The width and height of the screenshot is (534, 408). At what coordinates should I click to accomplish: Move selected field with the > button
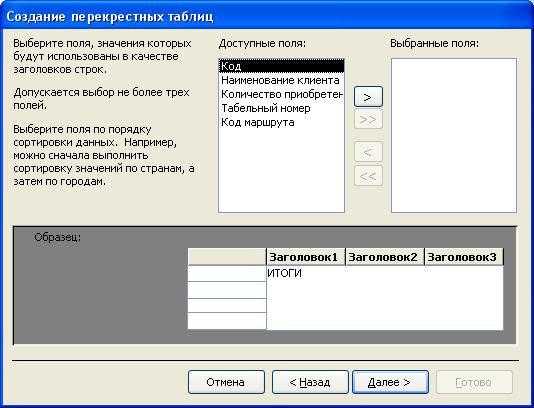pyautogui.click(x=368, y=97)
